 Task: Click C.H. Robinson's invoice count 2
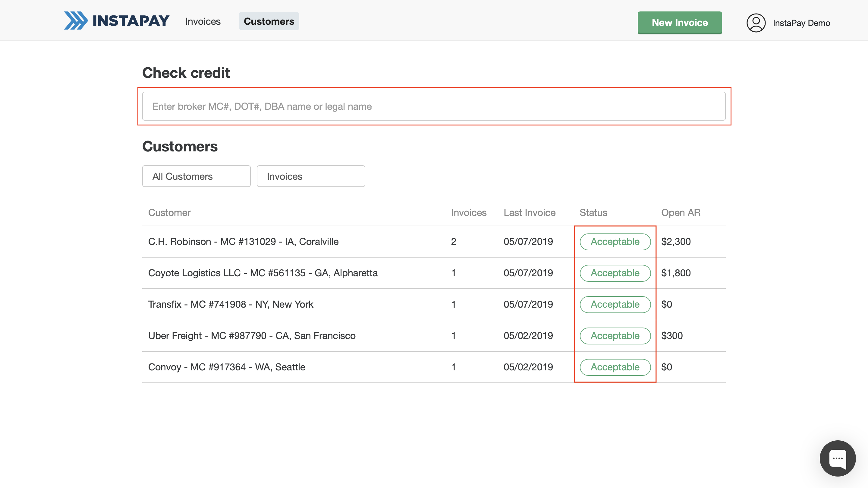[x=454, y=242]
